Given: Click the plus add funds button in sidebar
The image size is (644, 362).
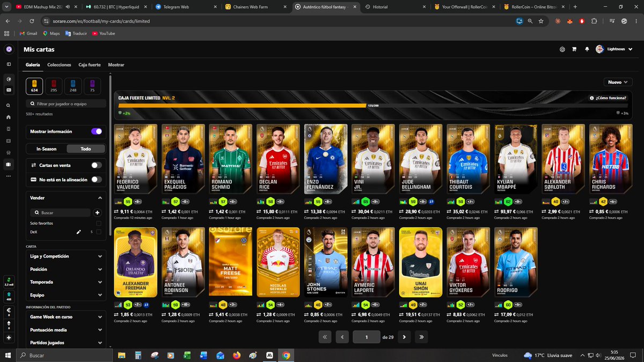Looking at the screenshot, I should tap(9, 338).
